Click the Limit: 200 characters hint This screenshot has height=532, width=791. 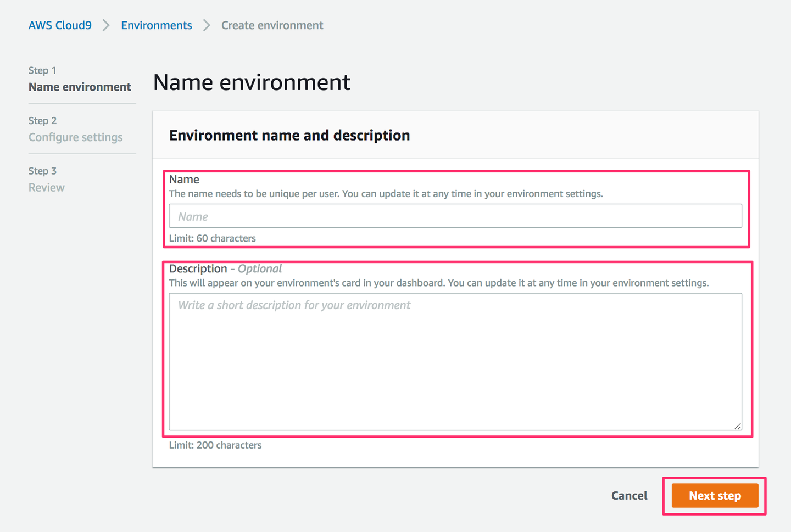pos(215,445)
